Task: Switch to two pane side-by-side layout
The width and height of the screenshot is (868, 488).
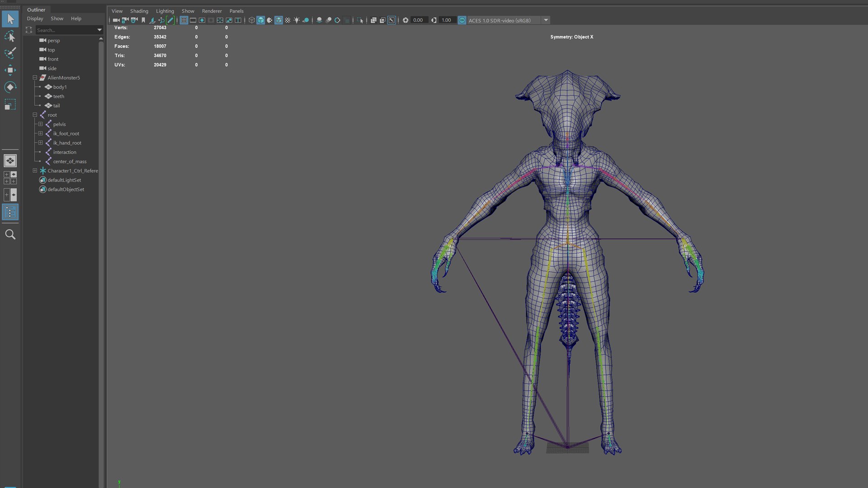Action: (10, 195)
